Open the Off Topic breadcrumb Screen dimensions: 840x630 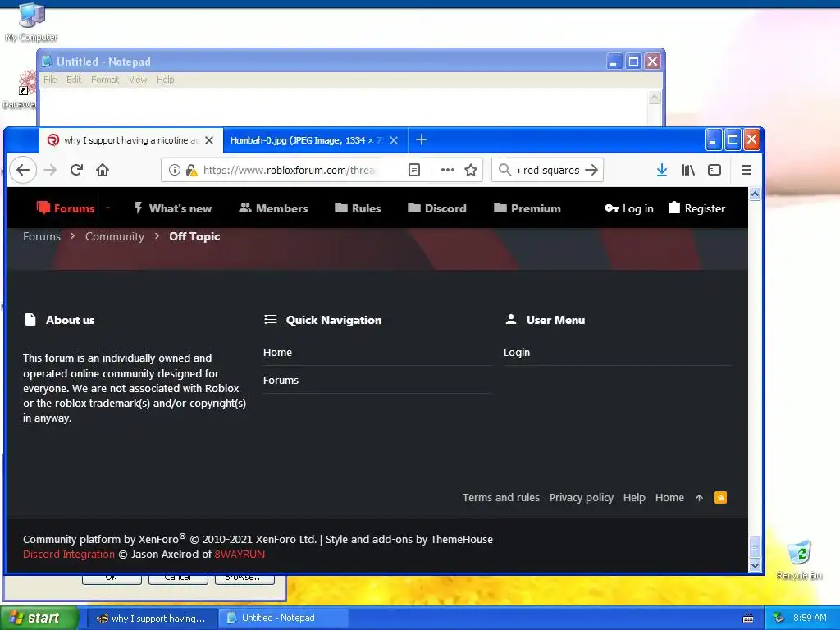click(x=194, y=236)
